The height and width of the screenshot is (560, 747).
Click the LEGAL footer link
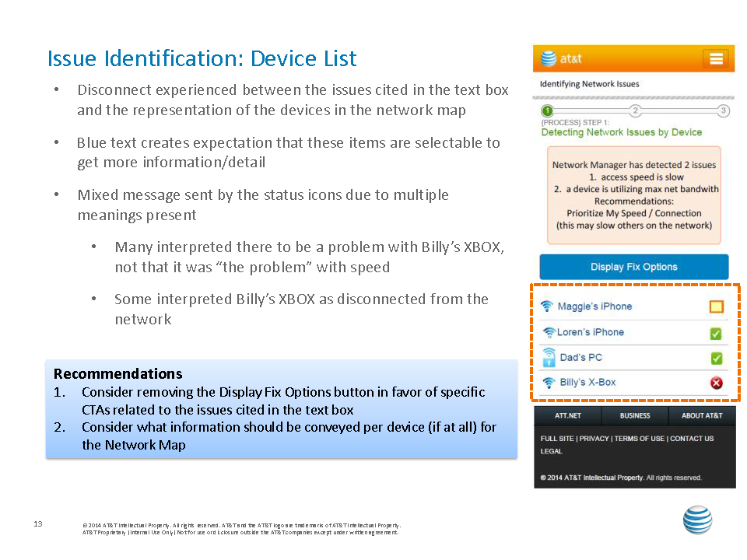click(x=551, y=451)
